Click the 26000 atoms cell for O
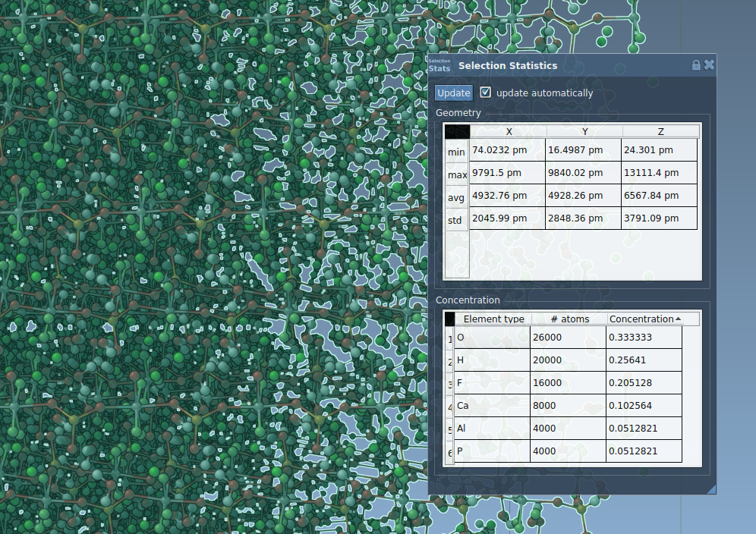Image resolution: width=756 pixels, height=534 pixels. [x=569, y=338]
